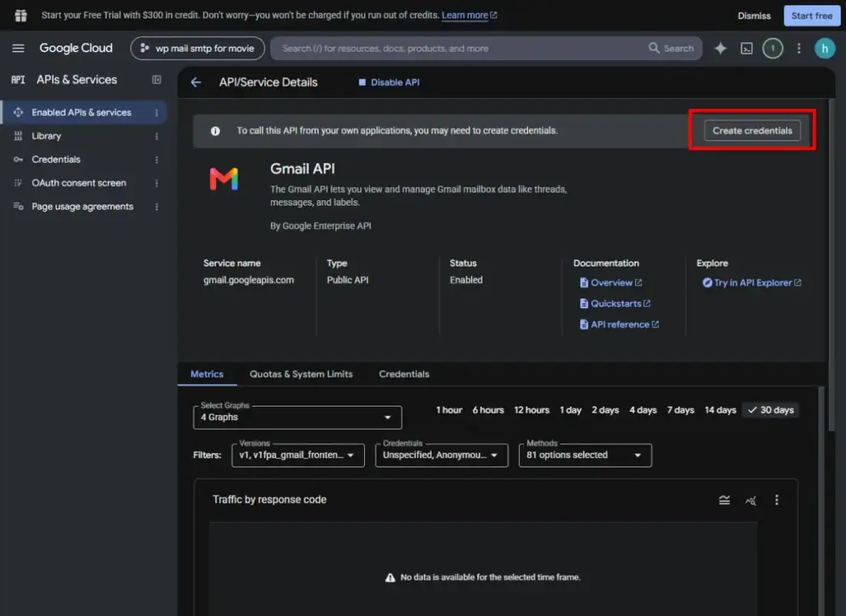
Task: Open the Select Graphs dropdown
Action: coord(297,417)
